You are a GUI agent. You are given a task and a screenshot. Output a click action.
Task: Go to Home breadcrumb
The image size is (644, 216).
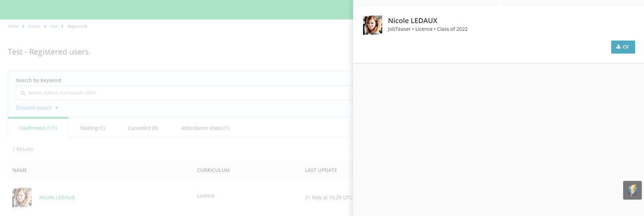click(13, 26)
